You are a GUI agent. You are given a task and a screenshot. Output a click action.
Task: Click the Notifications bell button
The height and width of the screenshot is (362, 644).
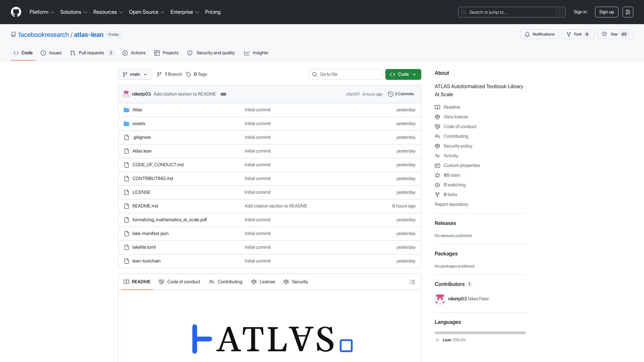tap(540, 34)
